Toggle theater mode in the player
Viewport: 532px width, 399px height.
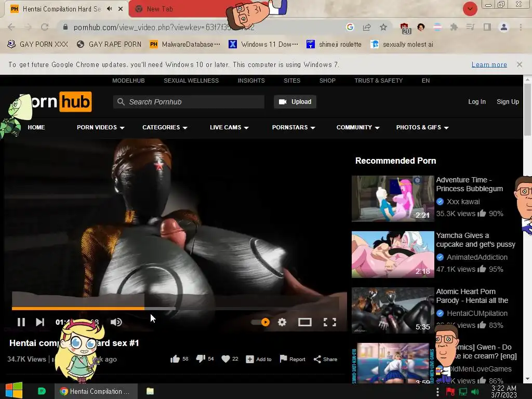(x=304, y=322)
